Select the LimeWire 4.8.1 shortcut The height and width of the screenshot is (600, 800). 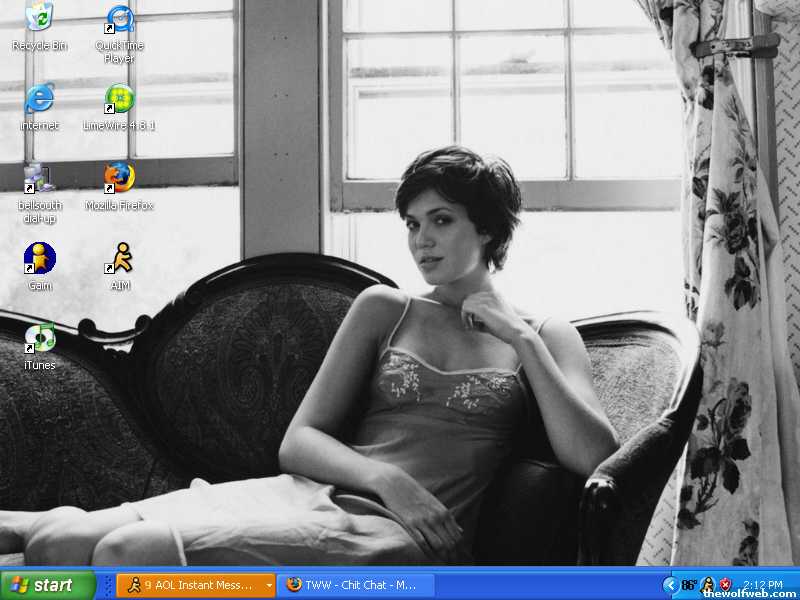tap(119, 99)
